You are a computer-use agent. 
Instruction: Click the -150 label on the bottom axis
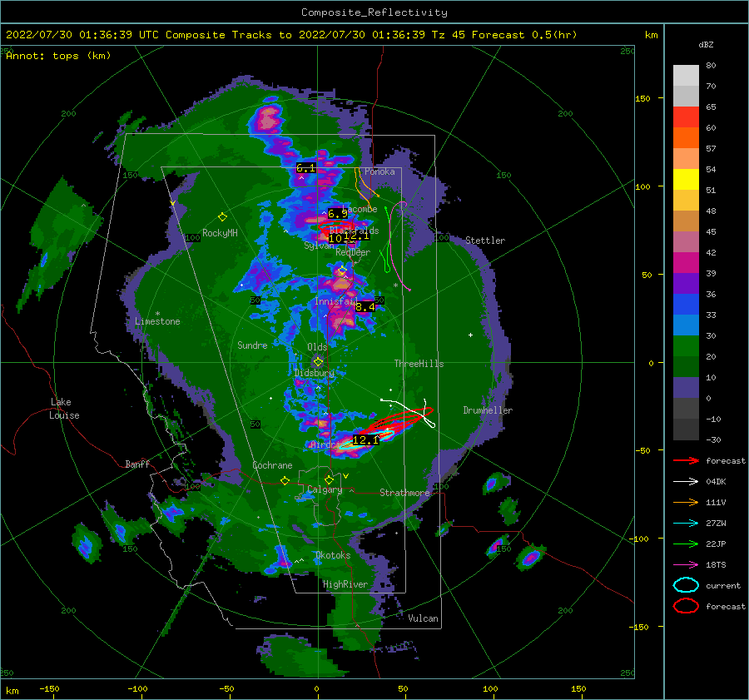pyautogui.click(x=49, y=688)
